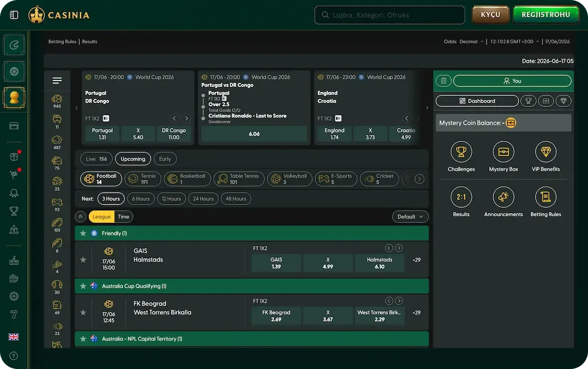Click diamond icon next to Dashboard
Image resolution: width=588 pixels, height=369 pixels.
click(563, 101)
